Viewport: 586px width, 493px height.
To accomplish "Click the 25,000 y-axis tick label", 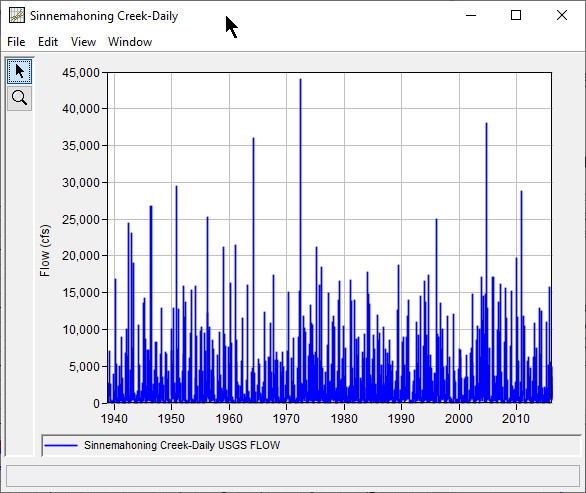I will pos(81,219).
